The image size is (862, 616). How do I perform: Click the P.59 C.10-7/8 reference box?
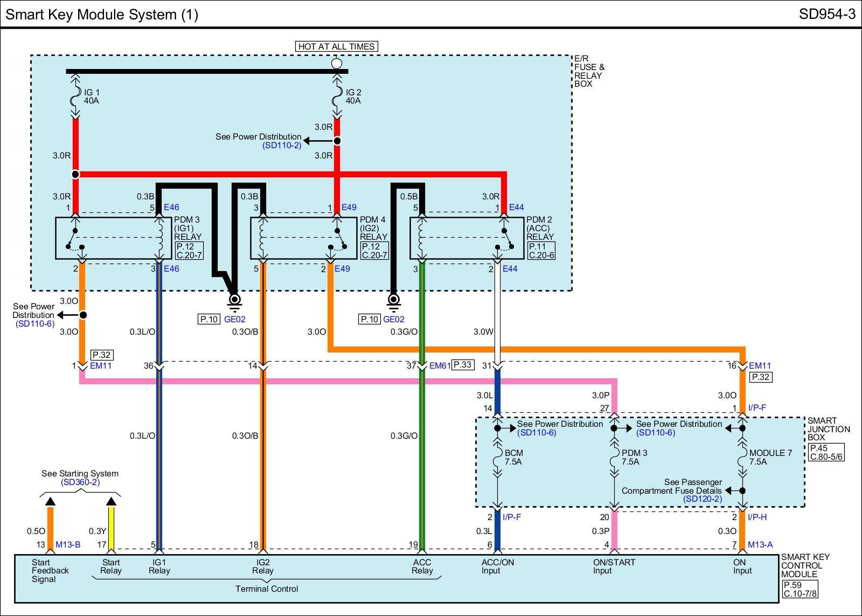[800, 589]
